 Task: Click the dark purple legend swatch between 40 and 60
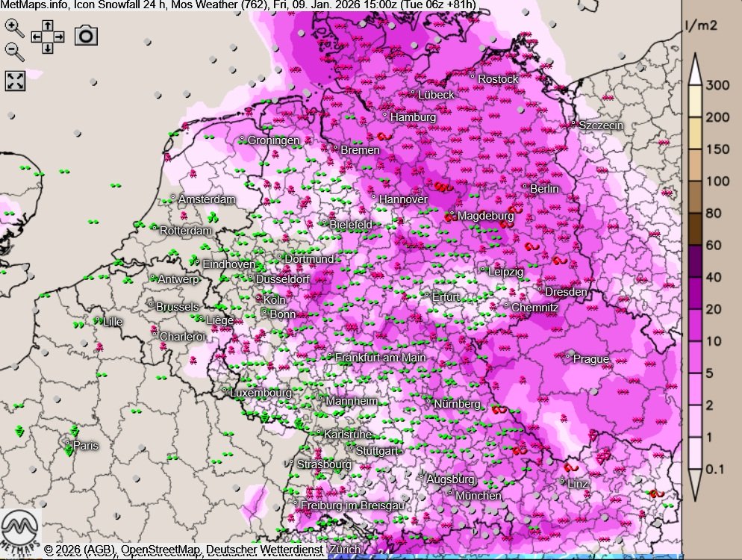coord(696,261)
